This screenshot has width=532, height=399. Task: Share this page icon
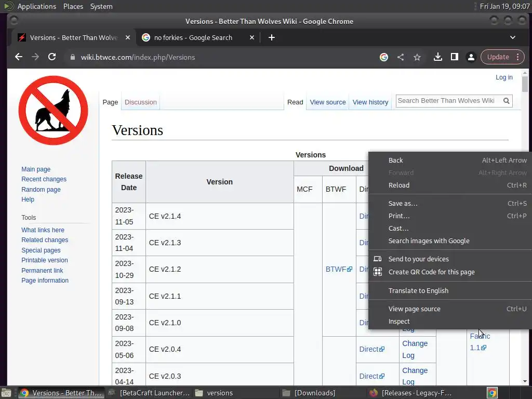(401, 57)
